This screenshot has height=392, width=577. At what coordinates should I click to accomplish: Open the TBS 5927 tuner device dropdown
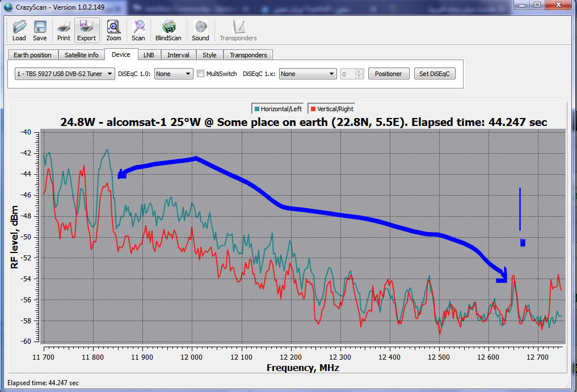tap(65, 74)
